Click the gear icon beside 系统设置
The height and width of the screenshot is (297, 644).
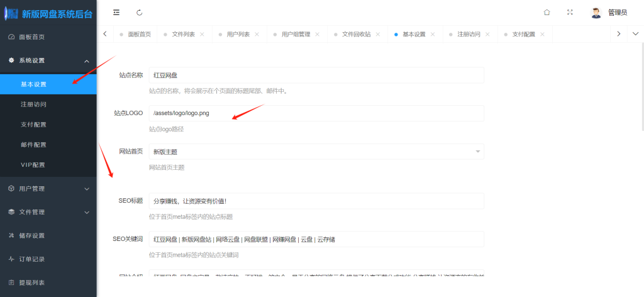pos(11,60)
